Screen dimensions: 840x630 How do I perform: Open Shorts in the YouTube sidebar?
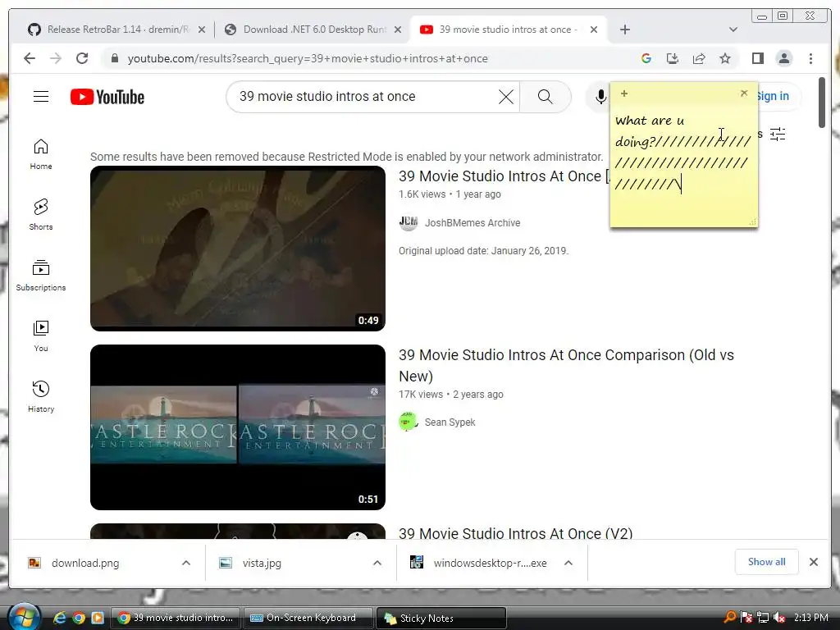coord(41,215)
